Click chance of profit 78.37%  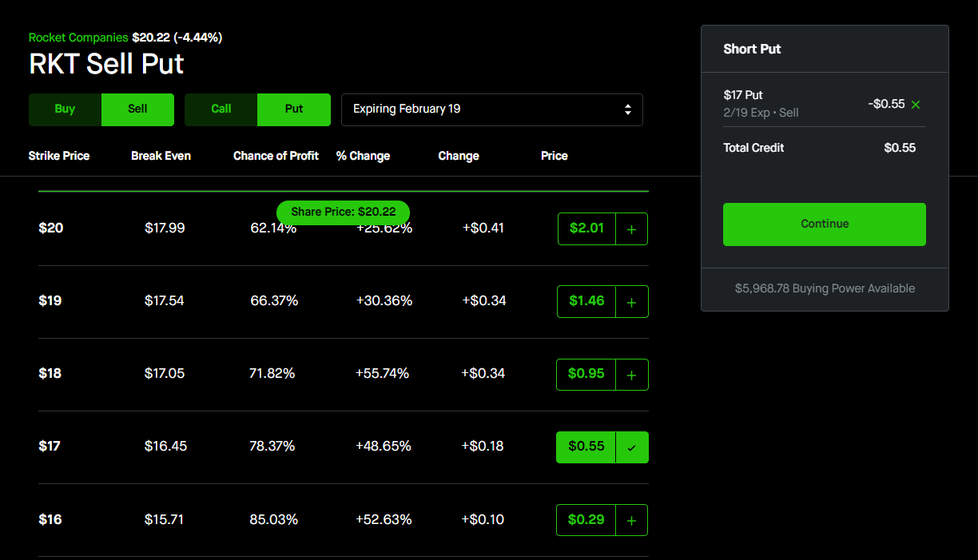272,447
